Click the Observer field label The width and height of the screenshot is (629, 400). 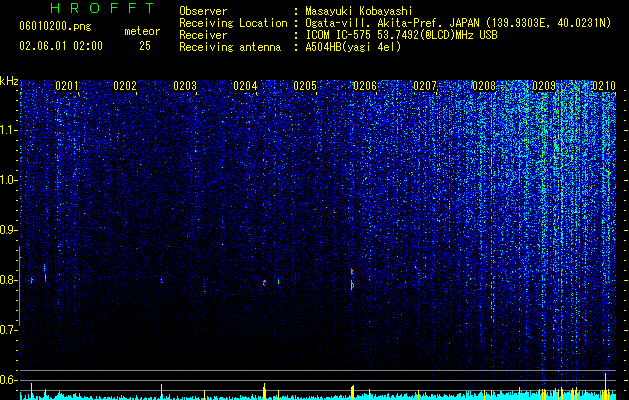(x=203, y=12)
